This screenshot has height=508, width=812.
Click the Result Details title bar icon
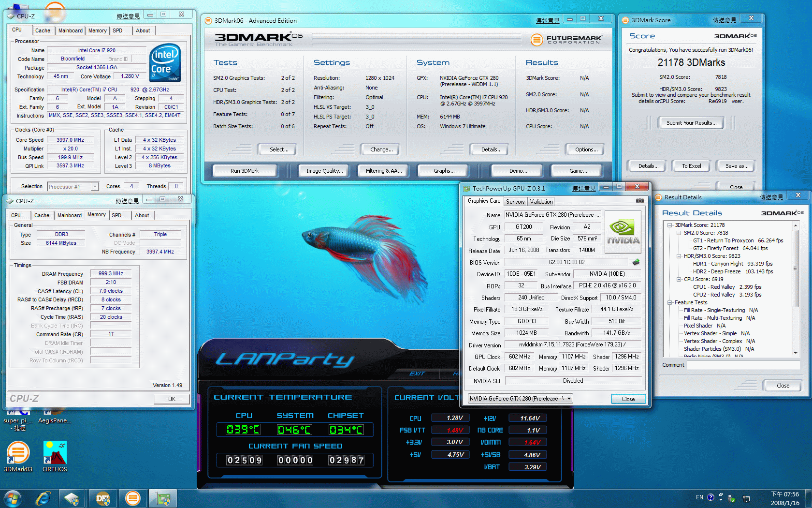[x=658, y=197]
